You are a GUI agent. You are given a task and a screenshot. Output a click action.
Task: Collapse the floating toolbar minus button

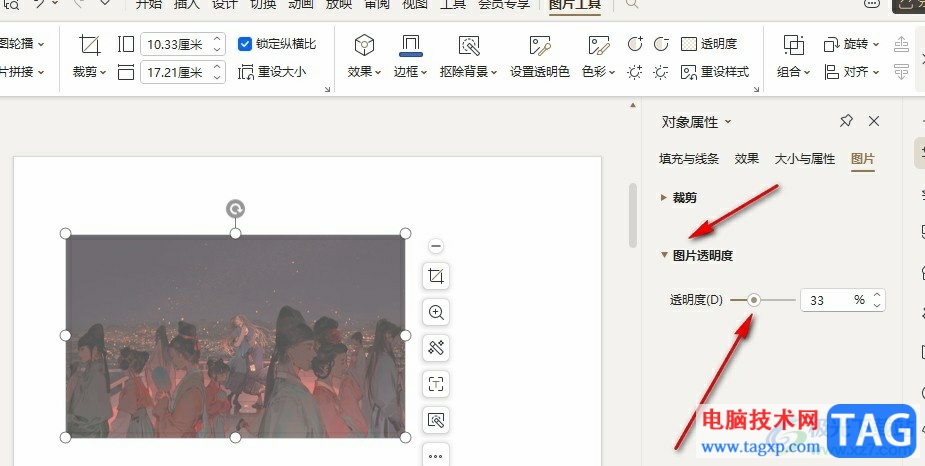436,246
